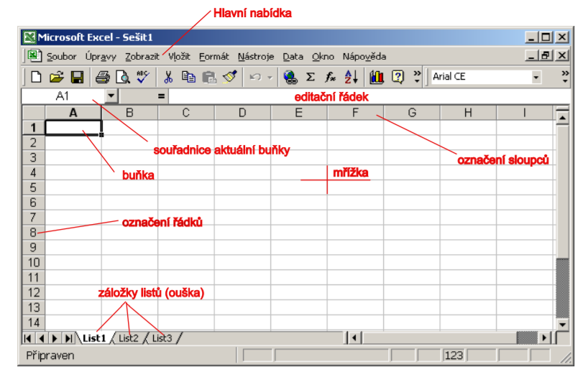Viewport: 588px width, 382px height.
Task: Select row 12 header
Action: click(x=33, y=292)
